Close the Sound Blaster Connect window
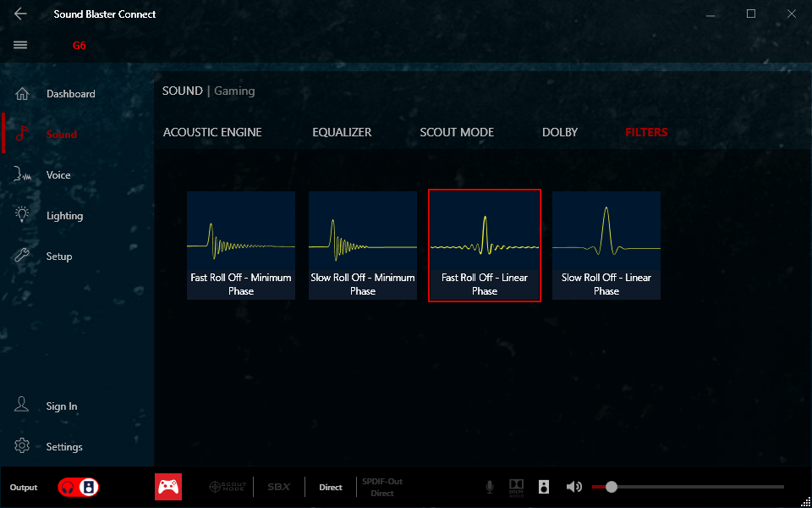 [x=792, y=14]
